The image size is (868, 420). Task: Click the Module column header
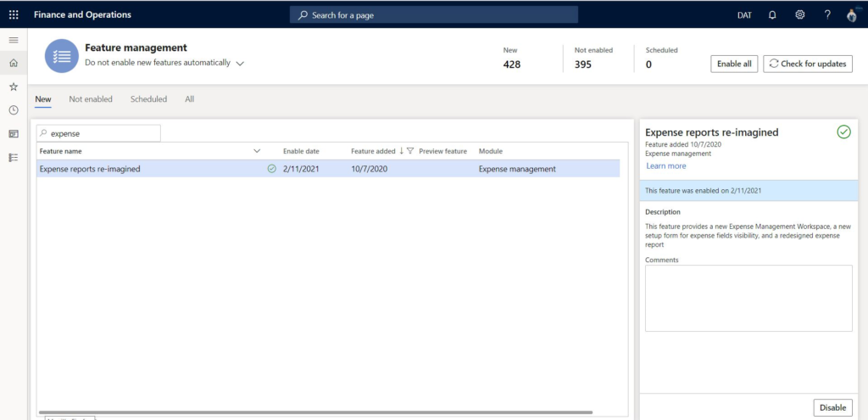(491, 151)
